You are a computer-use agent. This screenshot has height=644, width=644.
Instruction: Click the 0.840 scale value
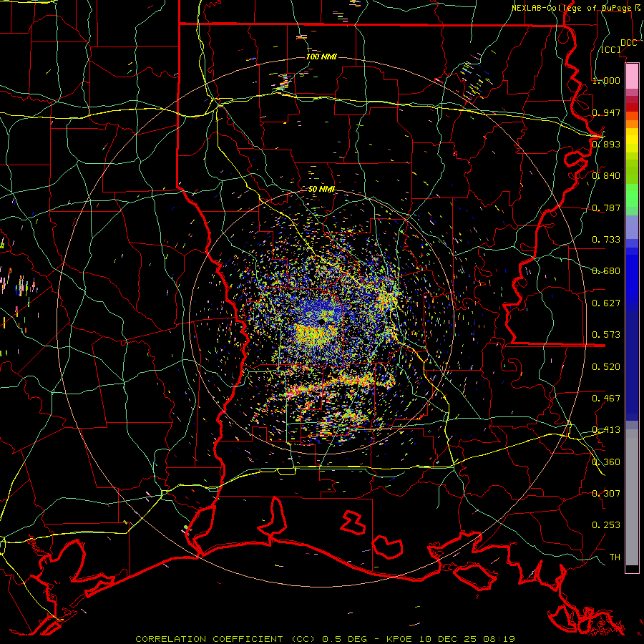tap(606, 176)
